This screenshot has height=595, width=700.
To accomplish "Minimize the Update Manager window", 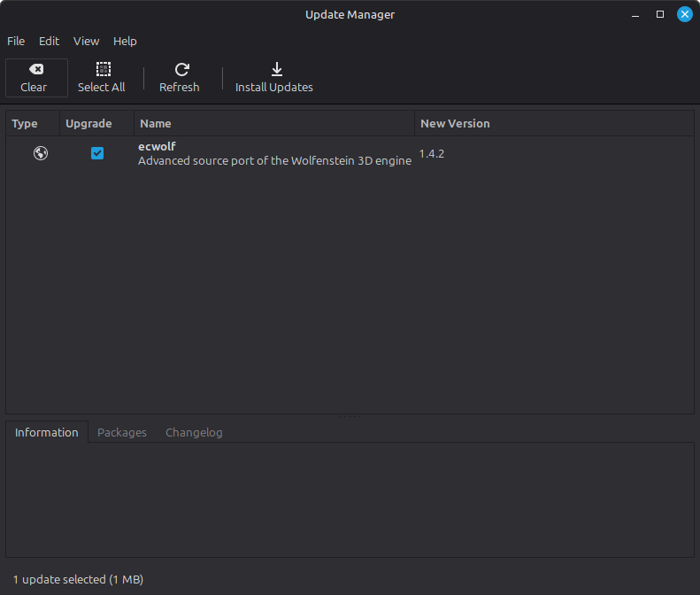I will pos(635,15).
